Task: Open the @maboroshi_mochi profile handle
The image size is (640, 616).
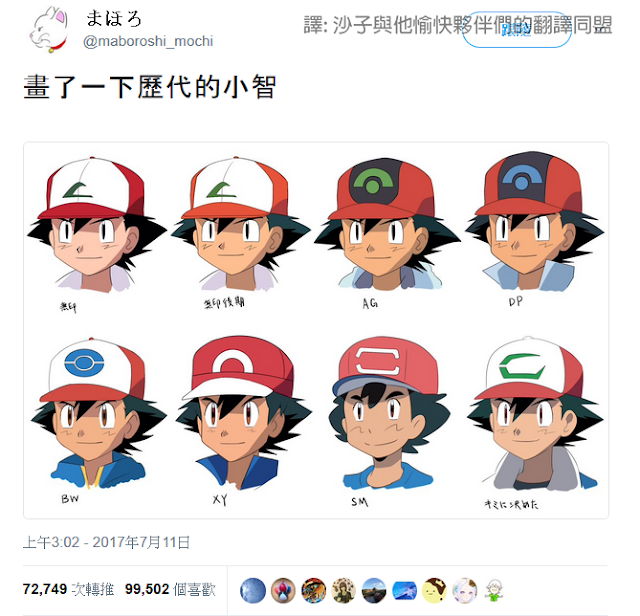Action: [148, 41]
